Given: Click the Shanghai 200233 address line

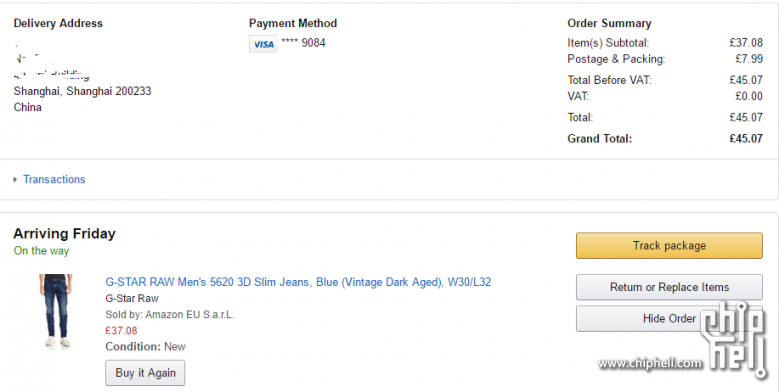Looking at the screenshot, I should (x=82, y=91).
